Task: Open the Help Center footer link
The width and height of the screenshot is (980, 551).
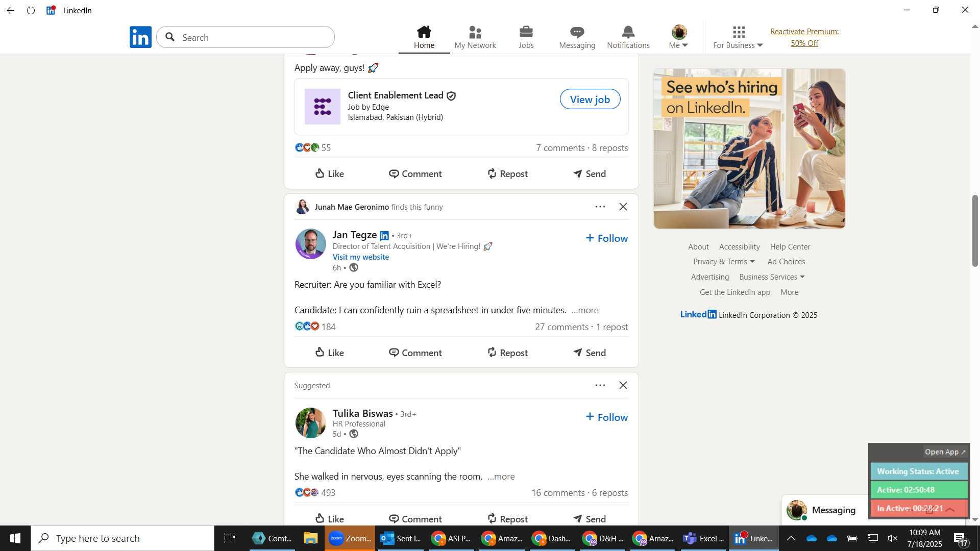Action: pos(790,247)
